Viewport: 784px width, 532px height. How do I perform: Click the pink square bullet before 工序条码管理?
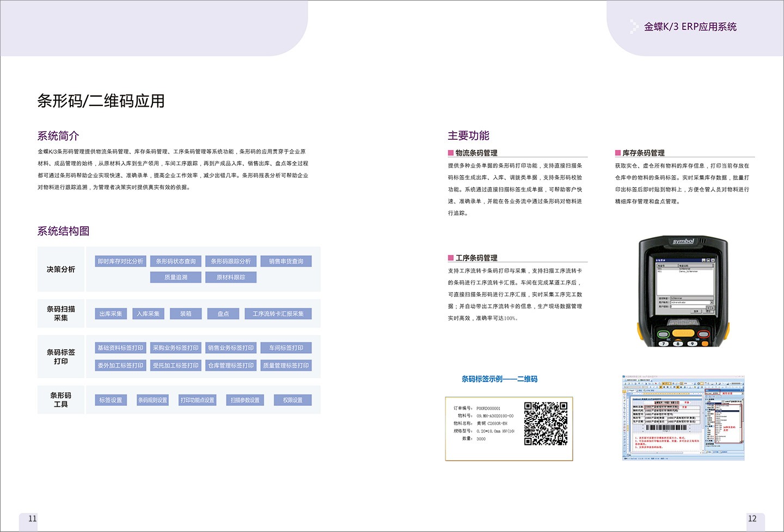pos(451,258)
